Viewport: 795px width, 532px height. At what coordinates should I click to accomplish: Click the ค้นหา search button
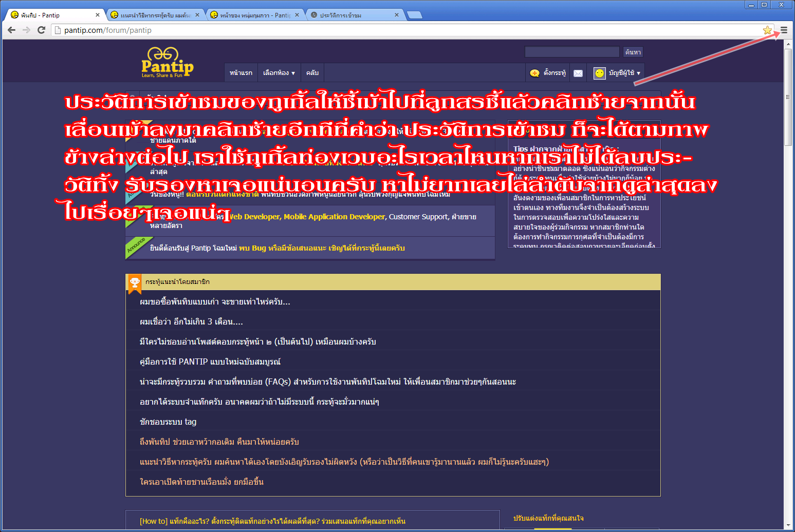(x=633, y=52)
